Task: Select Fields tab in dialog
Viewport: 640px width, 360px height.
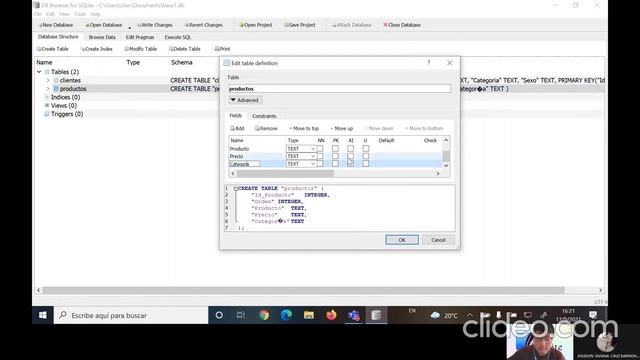Action: coord(236,116)
